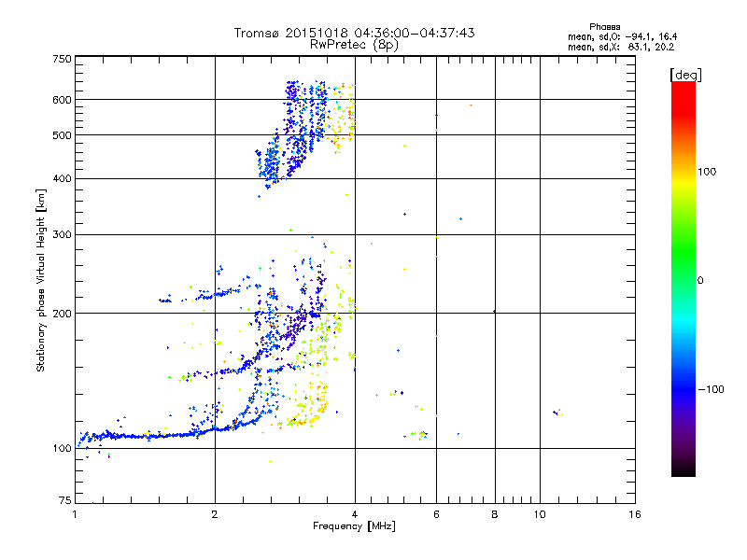Click the plot title 'Tromsø 20151018 04:36:00-04:37:43'
This screenshot has height=560, width=747.
click(x=354, y=33)
